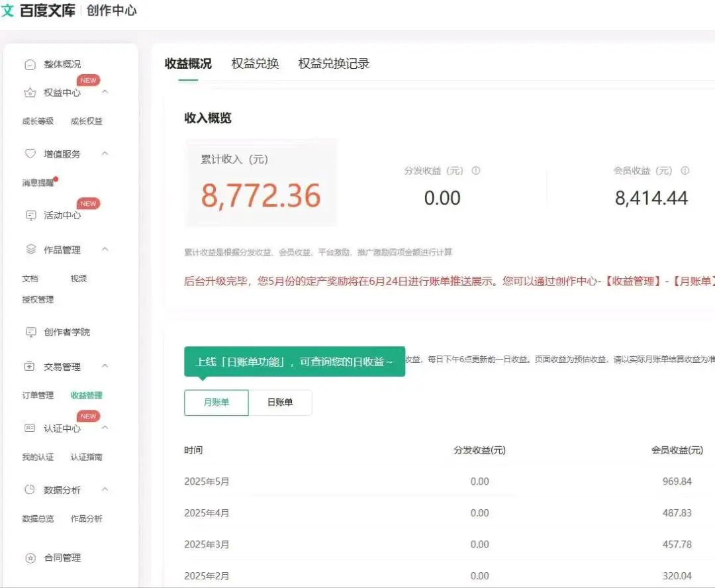Collapse the 作品管理 section chevron
715x588 pixels.
click(x=105, y=249)
